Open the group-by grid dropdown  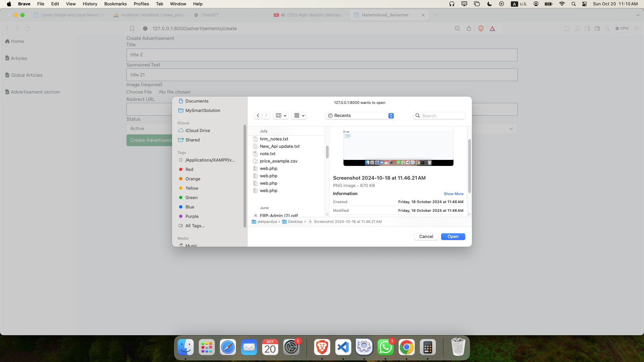coord(299,116)
